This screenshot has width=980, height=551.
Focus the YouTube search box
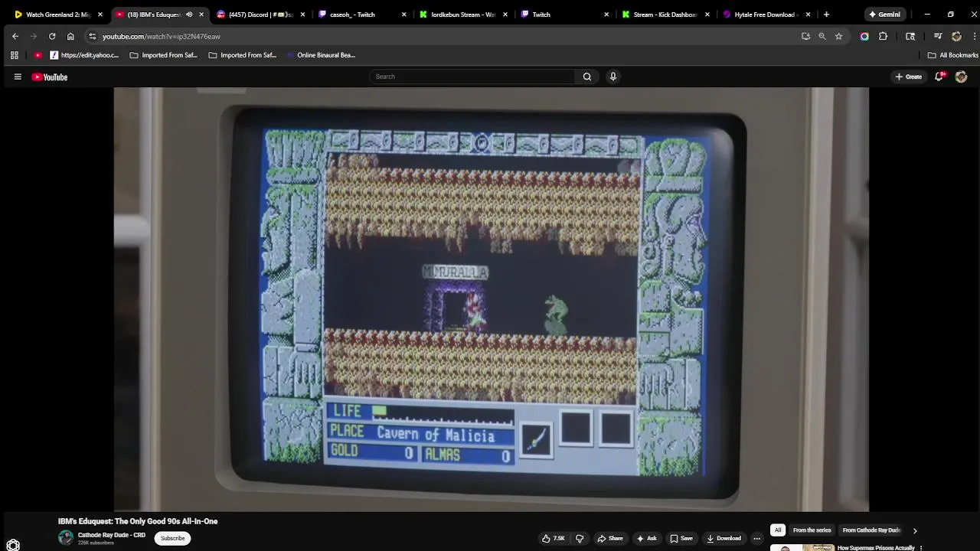click(472, 77)
